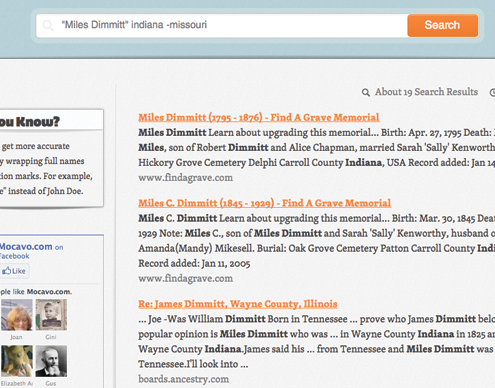The height and width of the screenshot is (388, 495).
Task: Click Gus's profile photo
Action: pyautogui.click(x=51, y=361)
